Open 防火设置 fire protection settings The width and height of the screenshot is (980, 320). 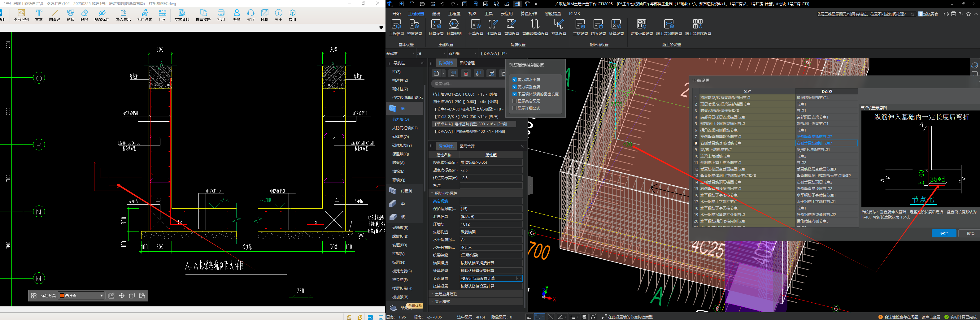point(598,27)
